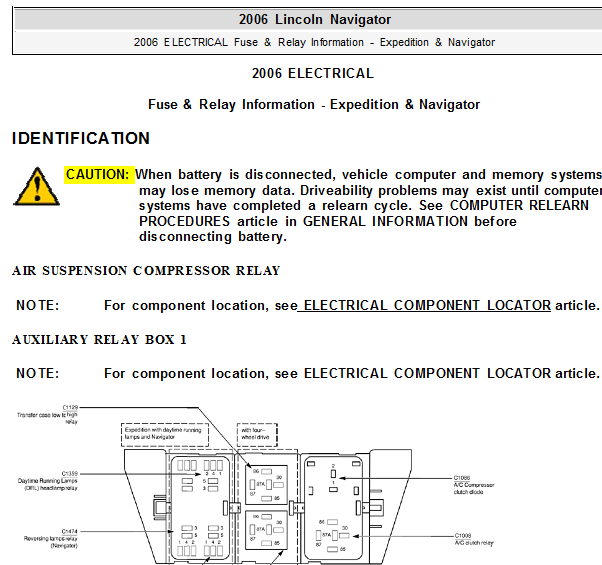Click the C1359 Daytime Running Lamps label
The height and width of the screenshot is (565, 602).
coord(48,481)
